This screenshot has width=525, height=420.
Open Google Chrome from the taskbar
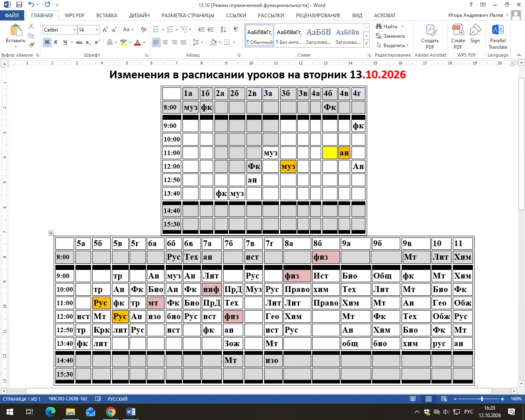pyautogui.click(x=111, y=412)
